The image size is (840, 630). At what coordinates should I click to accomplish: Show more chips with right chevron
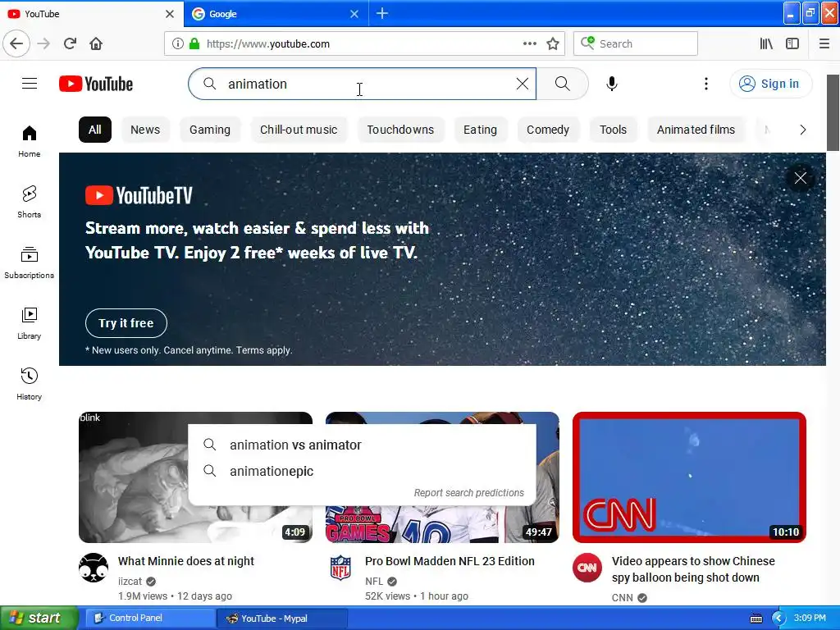pyautogui.click(x=802, y=130)
